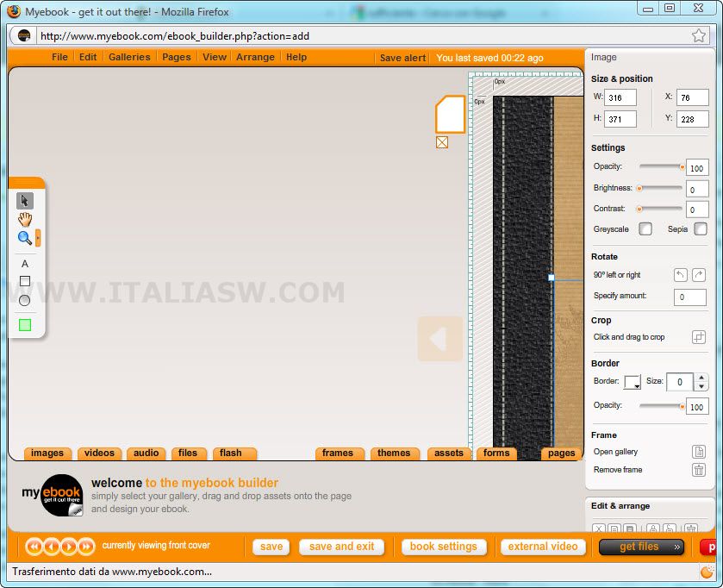Switch to the frames tab
This screenshot has width=723, height=588.
tap(338, 454)
